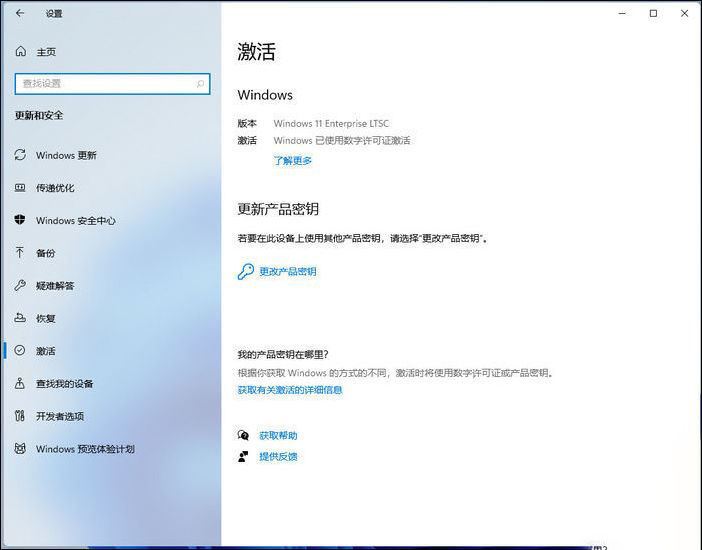Click the 查找我的设备 locator icon
The image size is (702, 550).
[20, 383]
